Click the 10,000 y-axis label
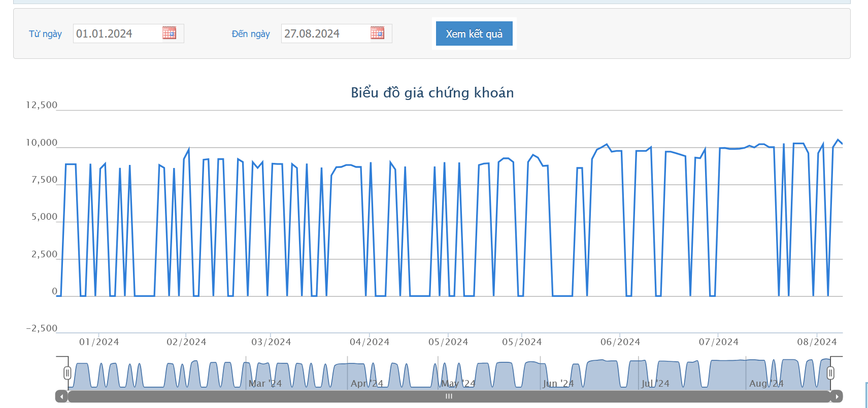 point(42,143)
